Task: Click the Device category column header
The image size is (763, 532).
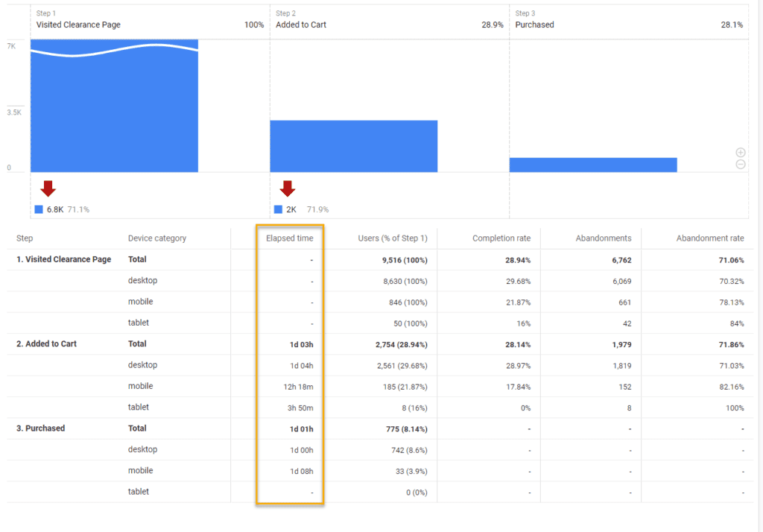Action: [x=157, y=238]
